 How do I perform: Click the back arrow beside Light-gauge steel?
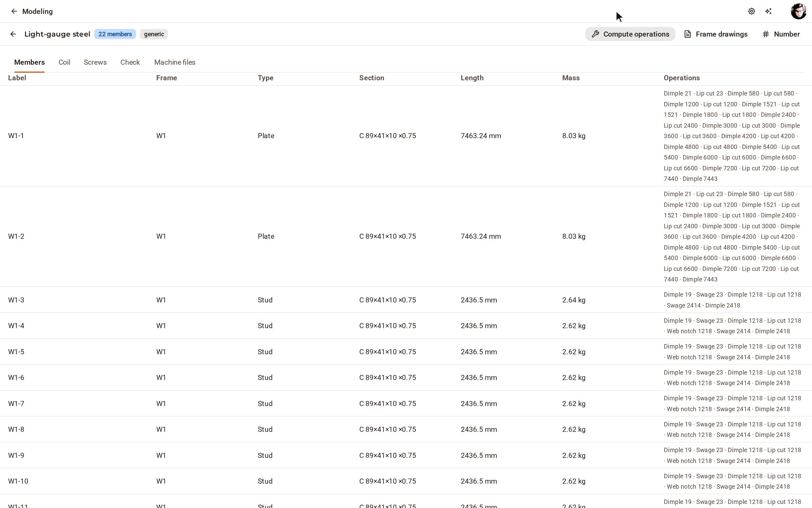(13, 34)
